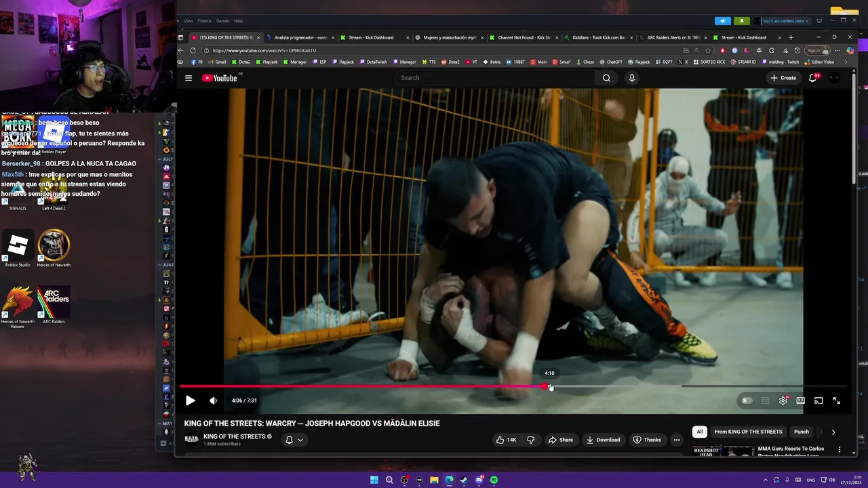Bookmark this page star icon
The width and height of the screenshot is (868, 488).
(708, 51)
